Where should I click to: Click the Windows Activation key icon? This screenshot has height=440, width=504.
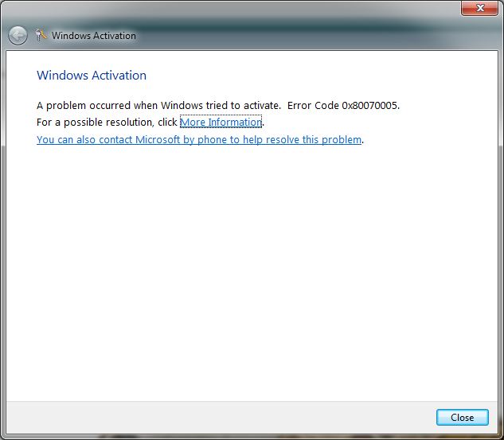point(41,35)
